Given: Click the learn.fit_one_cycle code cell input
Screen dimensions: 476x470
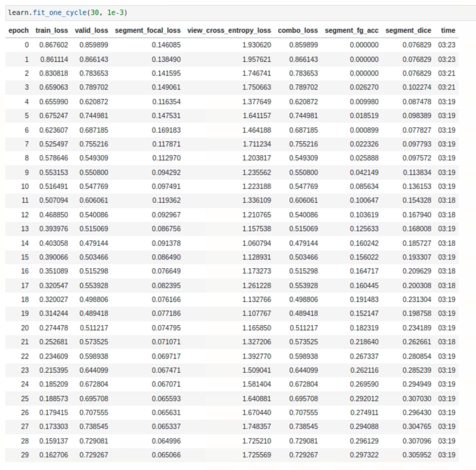Looking at the screenshot, I should pyautogui.click(x=241, y=13).
